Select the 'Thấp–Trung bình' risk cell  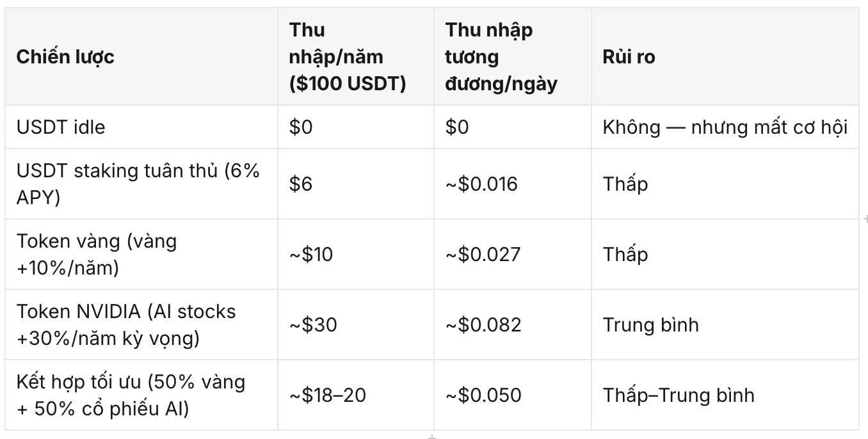pos(725,394)
